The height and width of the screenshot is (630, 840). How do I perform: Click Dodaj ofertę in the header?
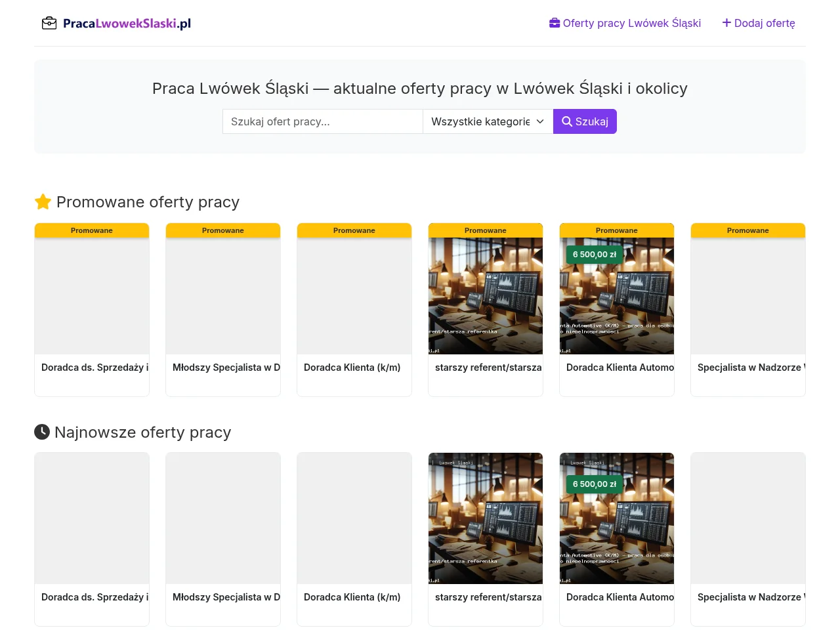point(759,23)
